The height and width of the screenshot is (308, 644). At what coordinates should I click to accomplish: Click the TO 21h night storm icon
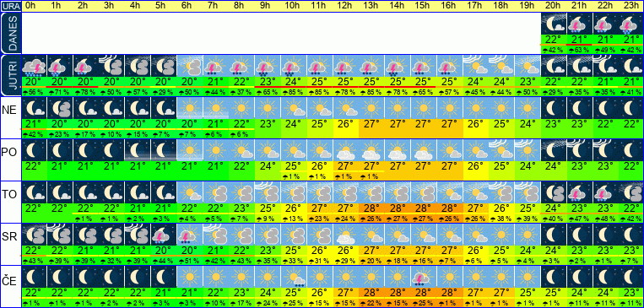[579, 192]
